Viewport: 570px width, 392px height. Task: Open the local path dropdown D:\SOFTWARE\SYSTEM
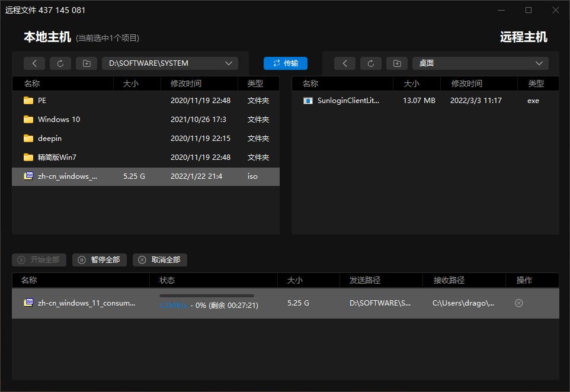coord(170,63)
